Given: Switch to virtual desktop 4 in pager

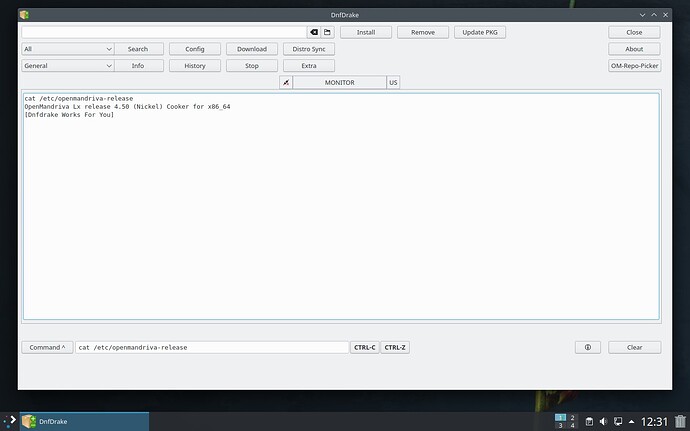Looking at the screenshot, I should (572, 425).
